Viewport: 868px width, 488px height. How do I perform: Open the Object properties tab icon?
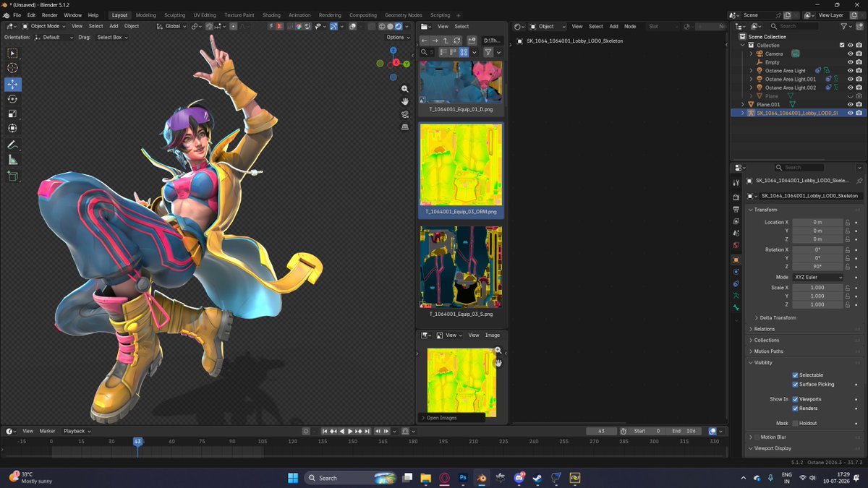pos(736,260)
